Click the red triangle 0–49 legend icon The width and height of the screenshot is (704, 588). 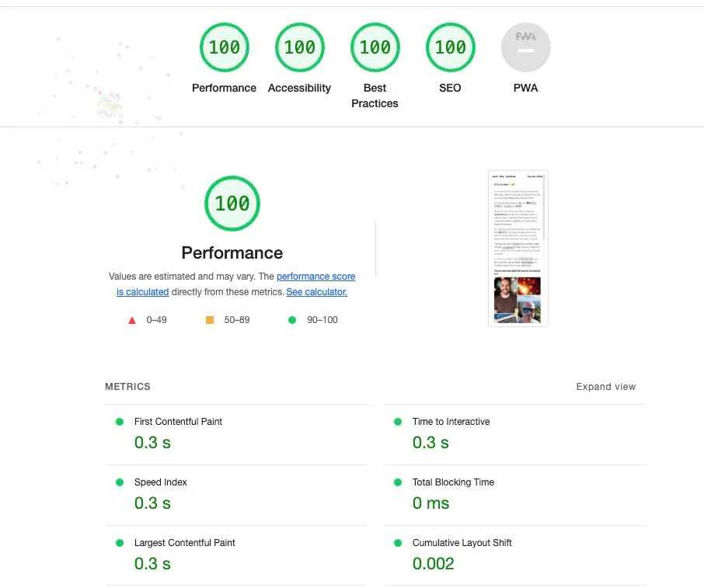[x=132, y=320]
